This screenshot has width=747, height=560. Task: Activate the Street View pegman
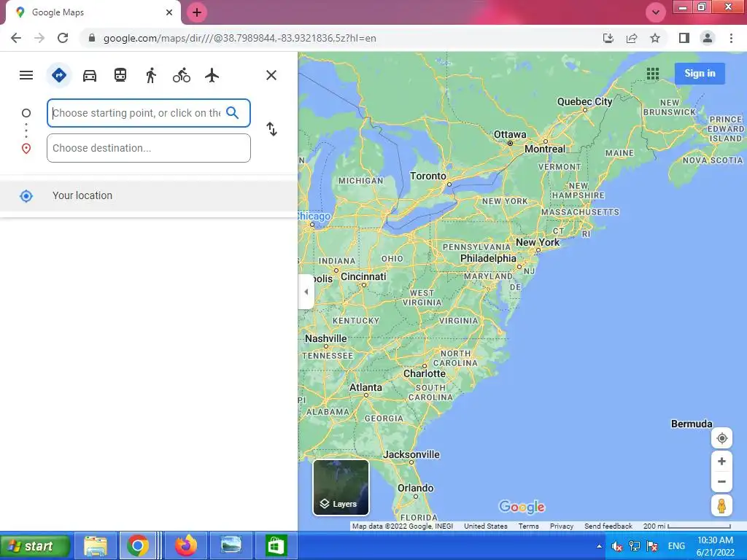click(721, 506)
